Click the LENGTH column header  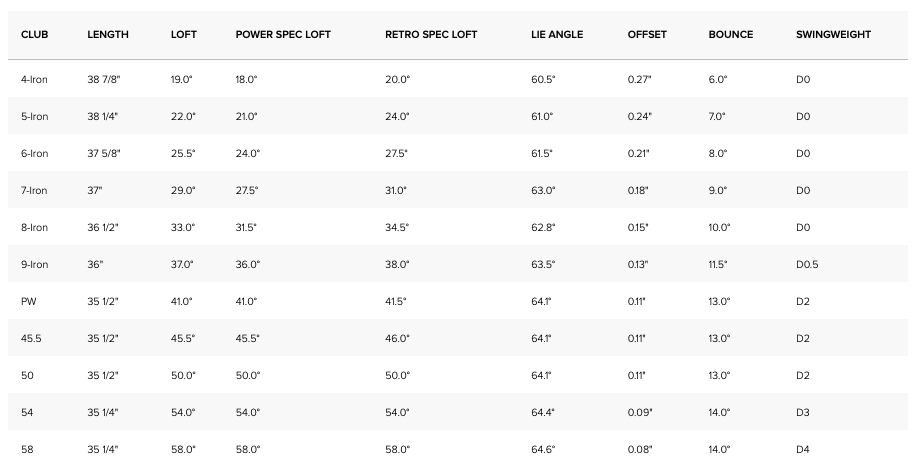click(x=108, y=35)
